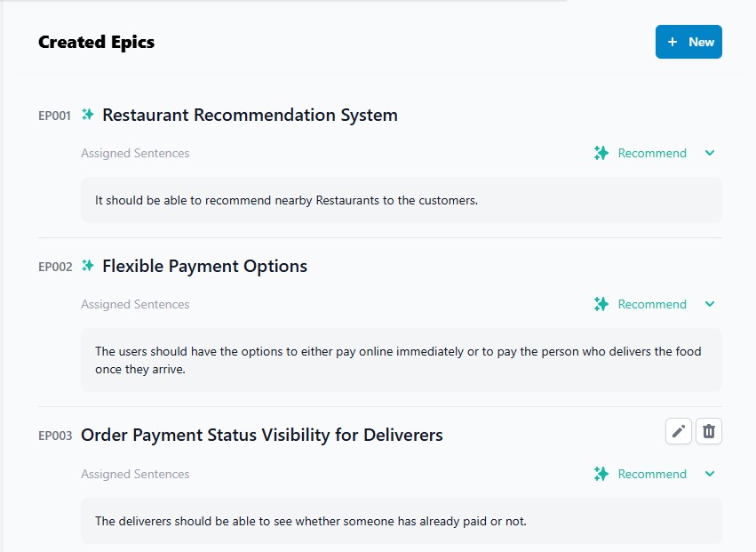Click the pencil edit icon for EP003
Image resolution: width=756 pixels, height=552 pixels.
(x=678, y=431)
